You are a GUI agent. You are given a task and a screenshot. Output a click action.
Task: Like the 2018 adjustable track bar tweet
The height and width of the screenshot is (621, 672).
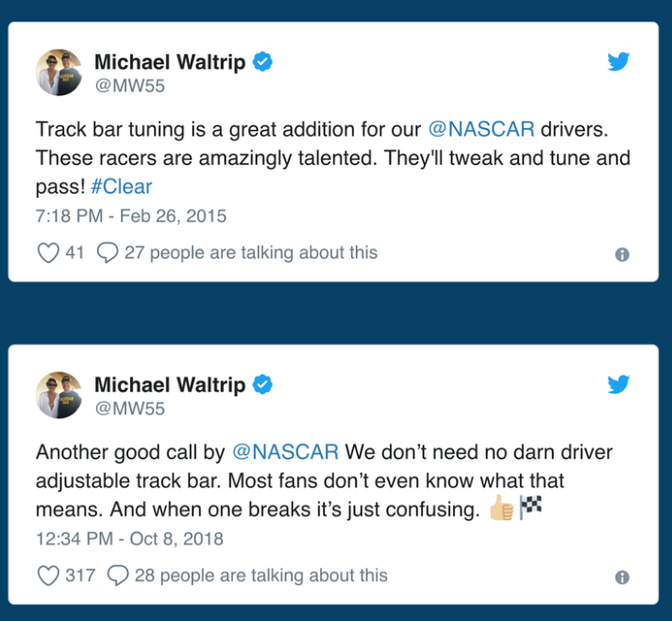click(x=47, y=576)
